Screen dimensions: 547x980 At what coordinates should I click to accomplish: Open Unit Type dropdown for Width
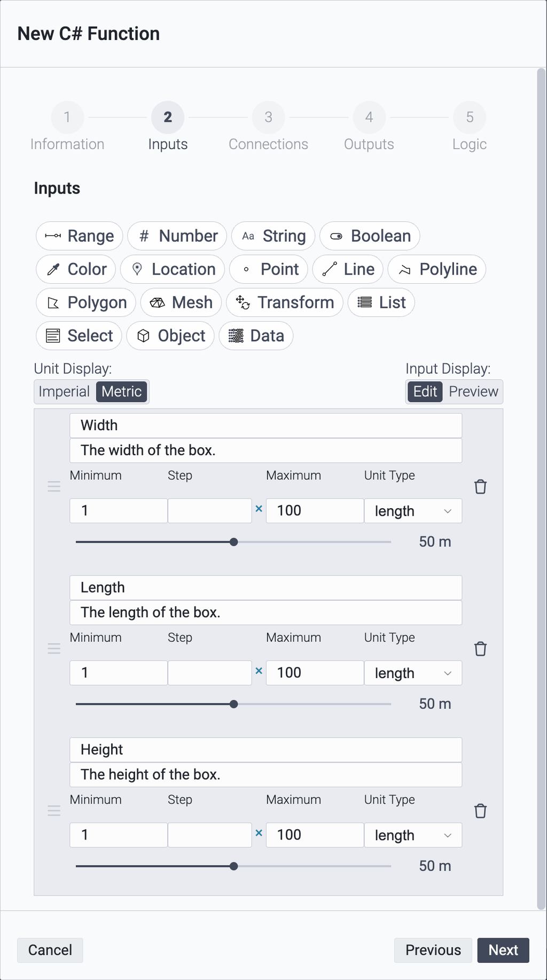point(413,511)
